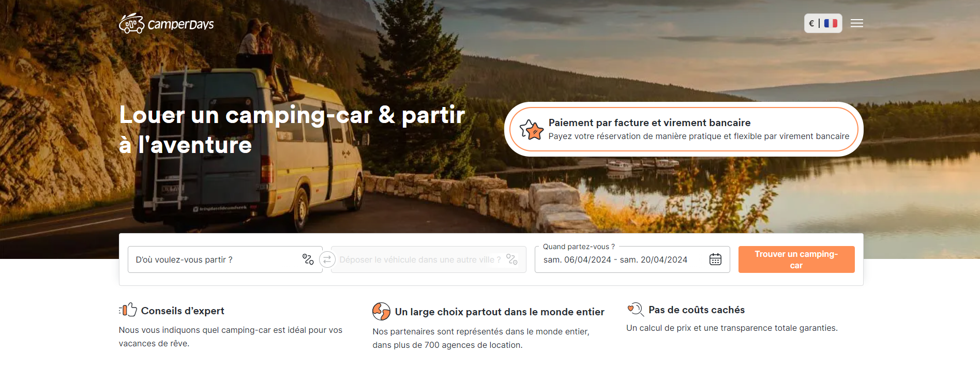Click the magnifier 'Pas de coûts cachés' icon
This screenshot has height=368, width=980.
tap(635, 309)
